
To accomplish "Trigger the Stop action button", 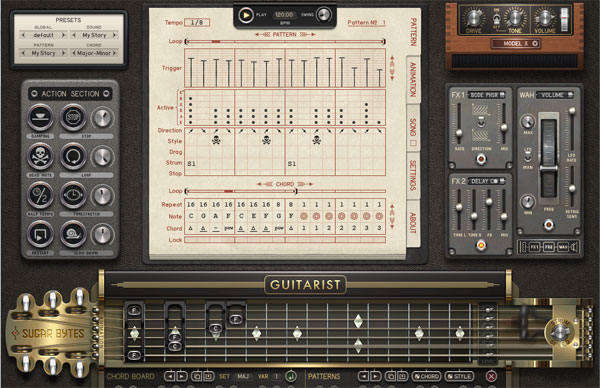I will pyautogui.click(x=73, y=117).
